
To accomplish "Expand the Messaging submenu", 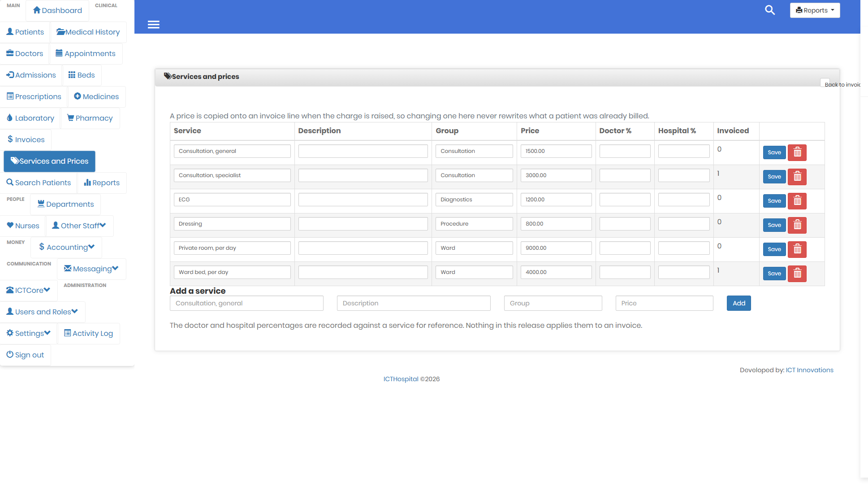I will pyautogui.click(x=91, y=269).
